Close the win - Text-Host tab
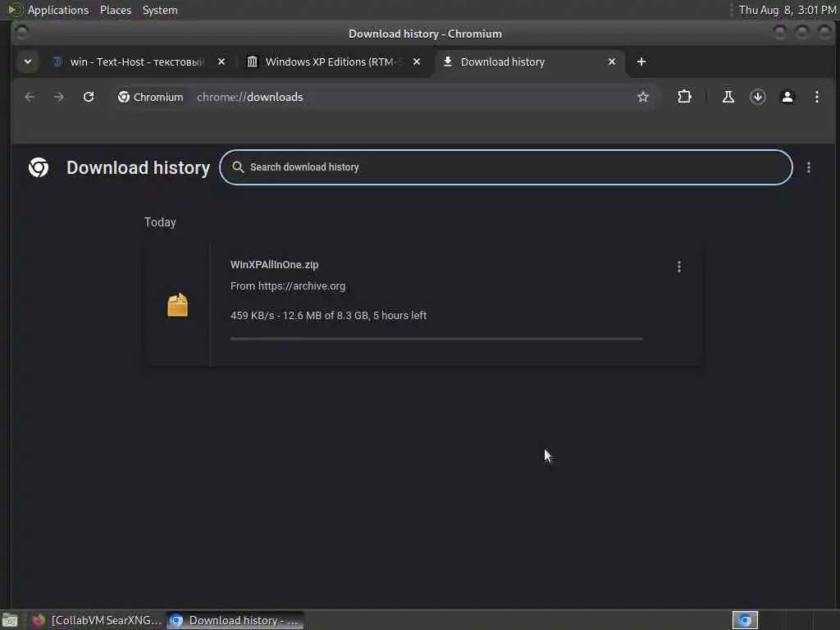Viewport: 840px width, 630px height. click(221, 62)
